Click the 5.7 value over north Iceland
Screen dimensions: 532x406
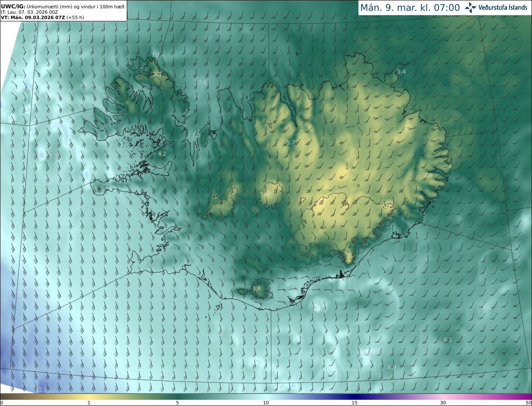click(291, 143)
